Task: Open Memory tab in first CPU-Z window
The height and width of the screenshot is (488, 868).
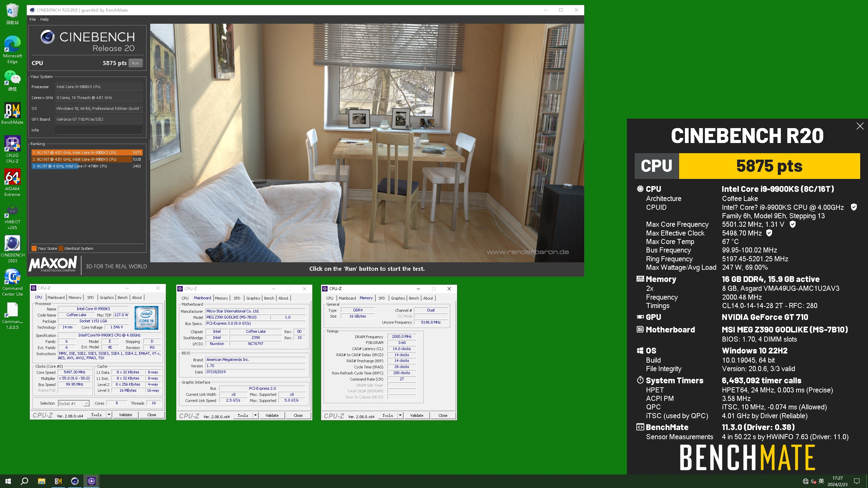Action: [75, 298]
